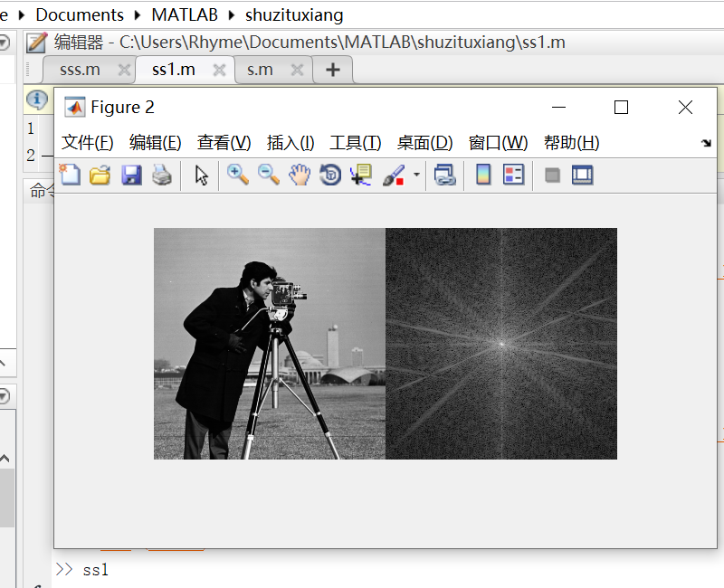Click the cameraman image in the figure
The height and width of the screenshot is (588, 724).
[267, 344]
